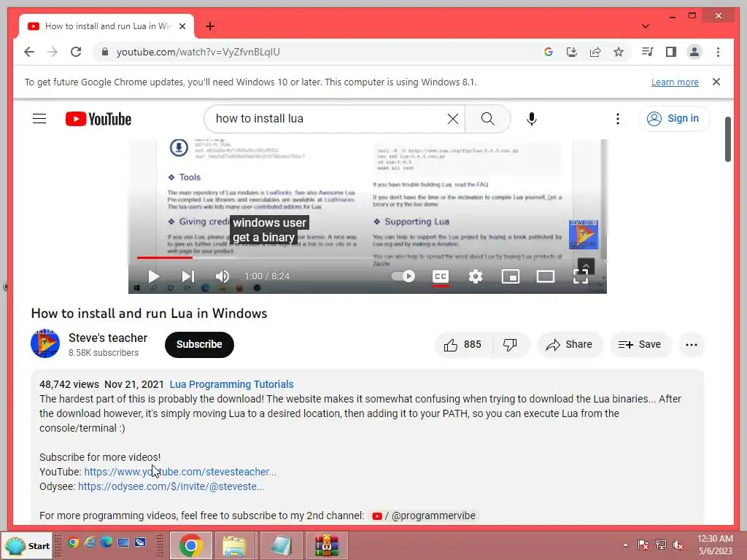Toggle theater mode

coord(546,276)
